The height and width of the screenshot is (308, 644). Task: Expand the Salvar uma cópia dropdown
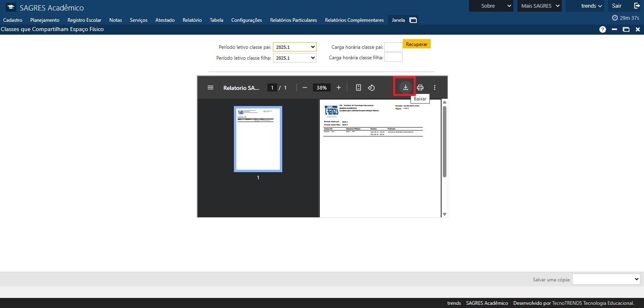pos(606,279)
